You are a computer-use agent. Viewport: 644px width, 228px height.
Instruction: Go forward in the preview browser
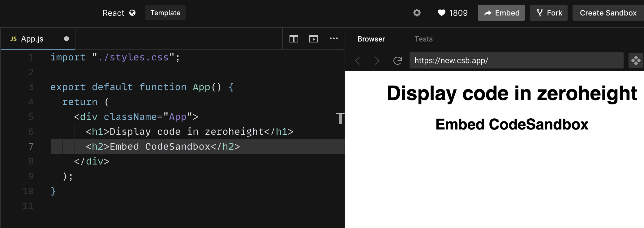click(x=377, y=60)
